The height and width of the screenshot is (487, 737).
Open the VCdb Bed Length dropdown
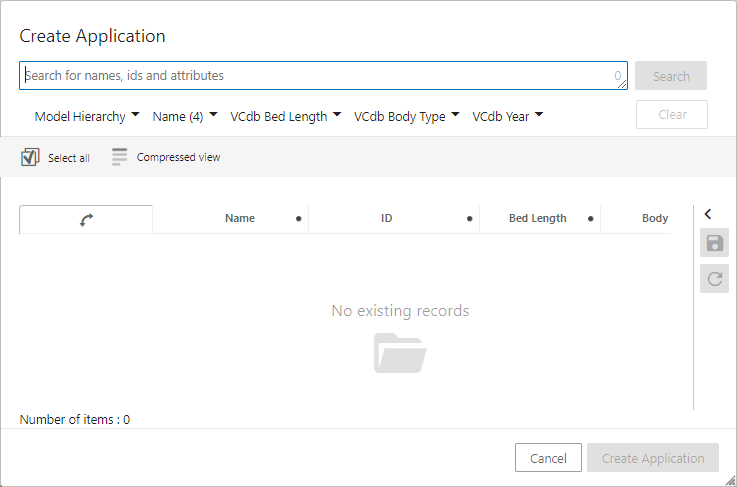[286, 116]
